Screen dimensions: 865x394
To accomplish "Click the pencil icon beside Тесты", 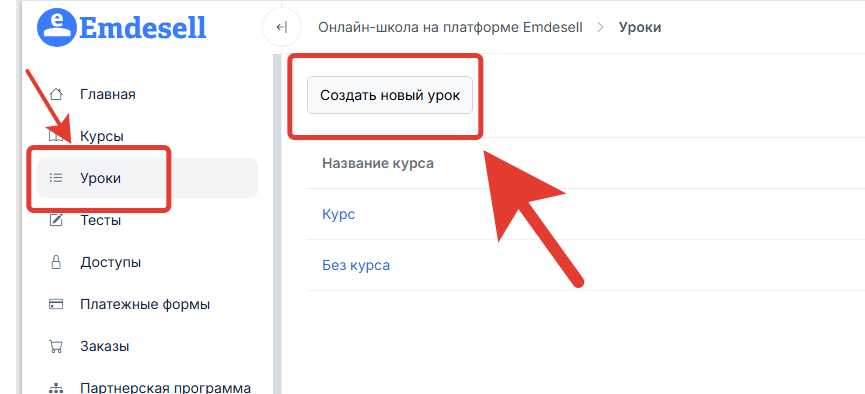I will pos(56,220).
